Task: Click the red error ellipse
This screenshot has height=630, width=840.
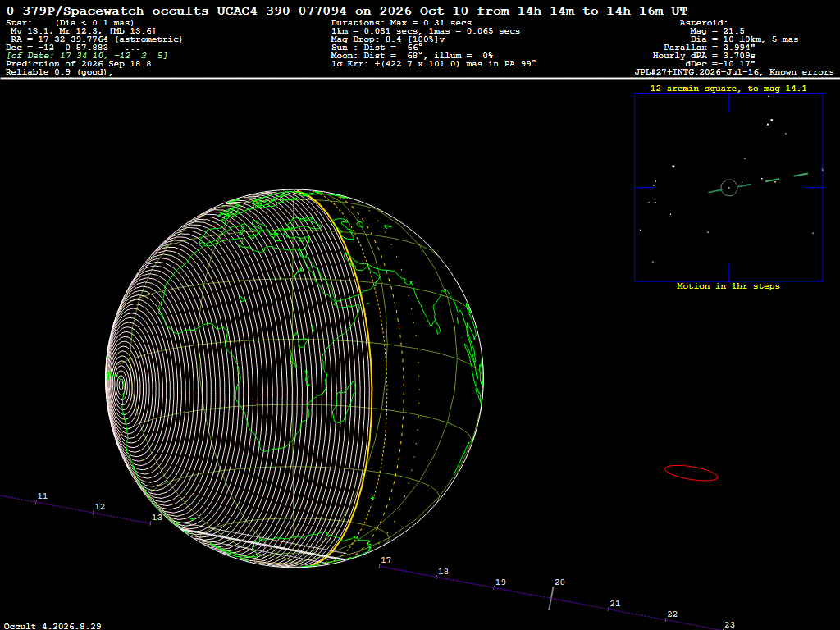Action: [691, 473]
